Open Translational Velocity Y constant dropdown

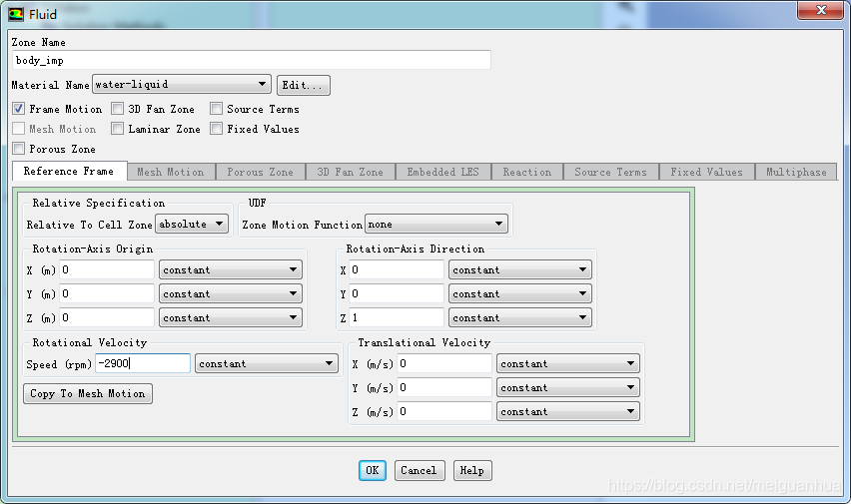click(568, 387)
